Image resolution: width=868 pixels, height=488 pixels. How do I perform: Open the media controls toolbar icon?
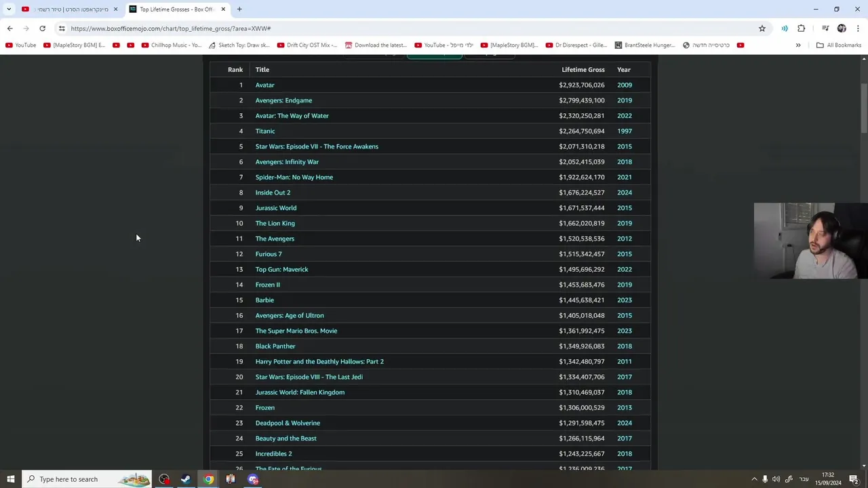(x=825, y=28)
